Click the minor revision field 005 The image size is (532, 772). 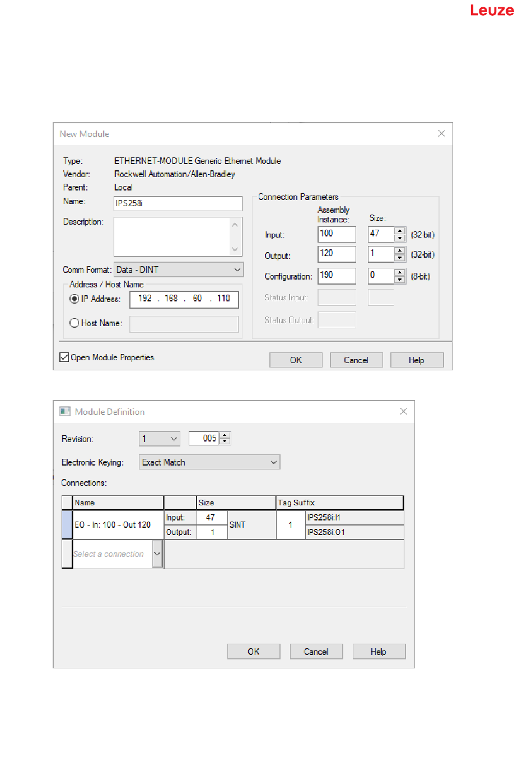click(x=204, y=438)
